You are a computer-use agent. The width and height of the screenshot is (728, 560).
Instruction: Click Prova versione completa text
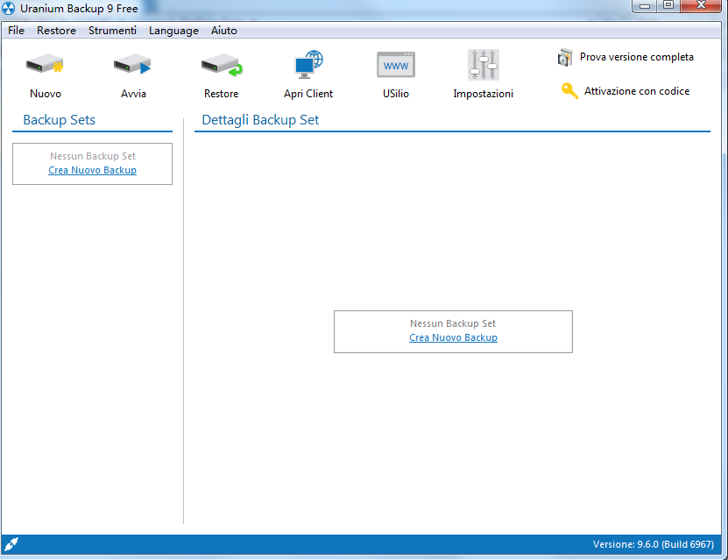point(637,57)
